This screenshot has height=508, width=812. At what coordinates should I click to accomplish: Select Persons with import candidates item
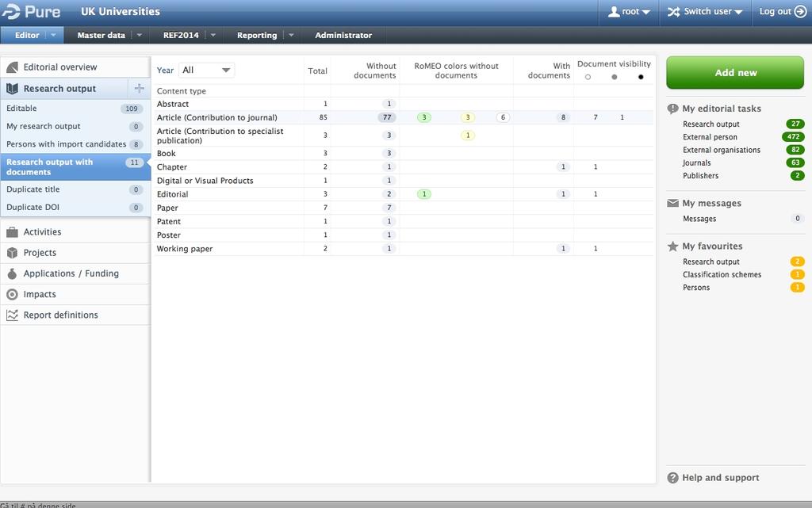(x=75, y=144)
